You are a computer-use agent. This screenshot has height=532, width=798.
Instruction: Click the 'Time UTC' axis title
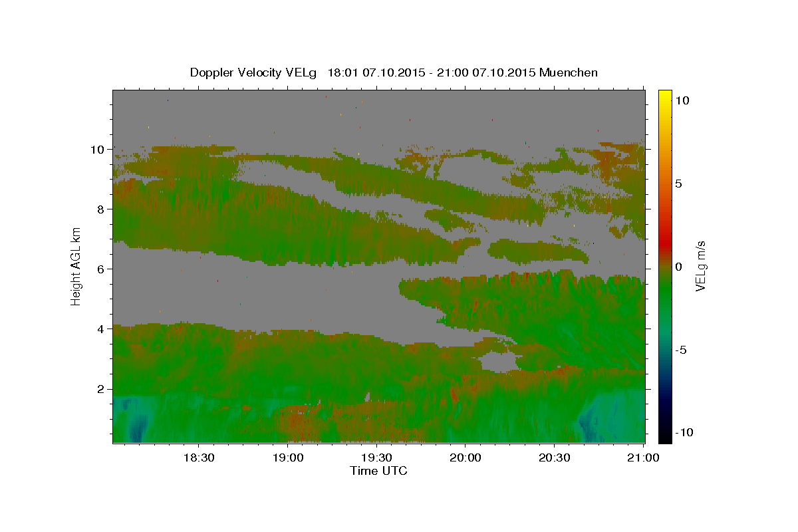(378, 471)
